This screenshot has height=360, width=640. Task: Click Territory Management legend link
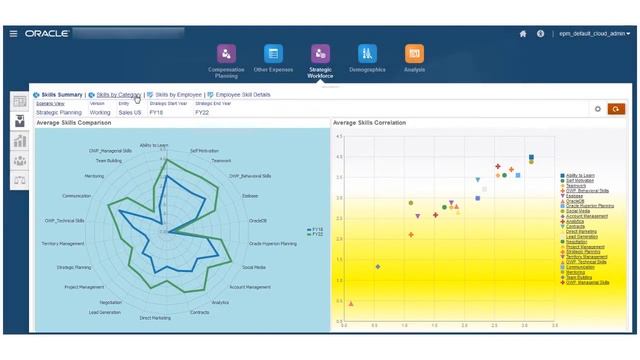pos(587,257)
